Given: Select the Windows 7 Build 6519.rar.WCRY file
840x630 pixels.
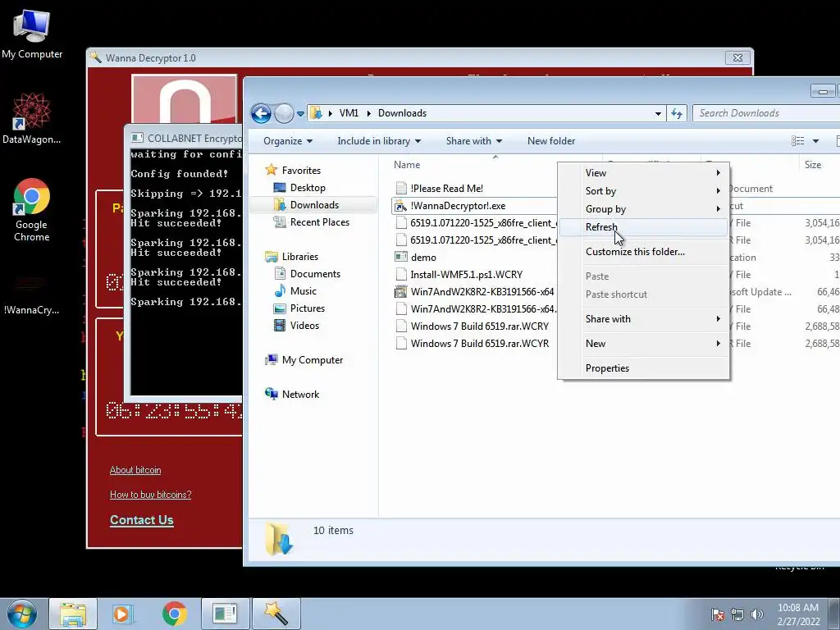Looking at the screenshot, I should [x=479, y=326].
